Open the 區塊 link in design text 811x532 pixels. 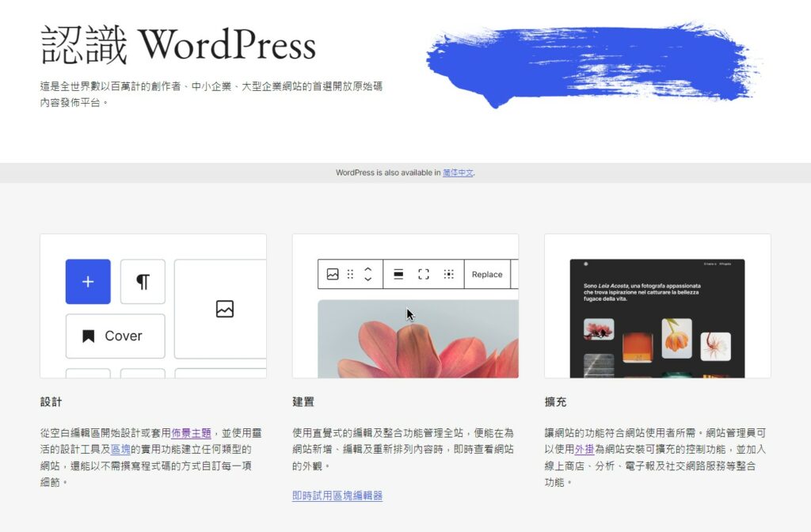pyautogui.click(x=120, y=450)
